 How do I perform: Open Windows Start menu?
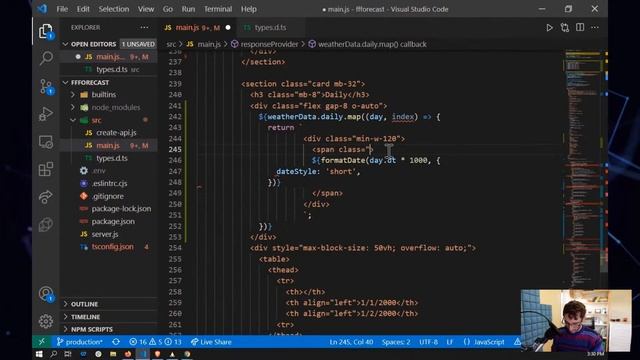[39, 354]
